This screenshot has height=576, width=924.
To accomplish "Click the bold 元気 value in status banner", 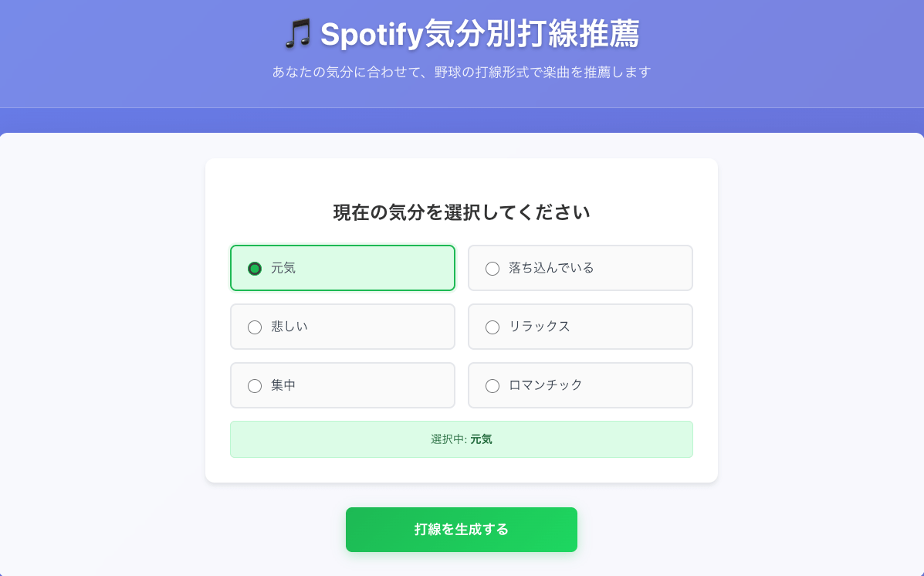I will [482, 439].
